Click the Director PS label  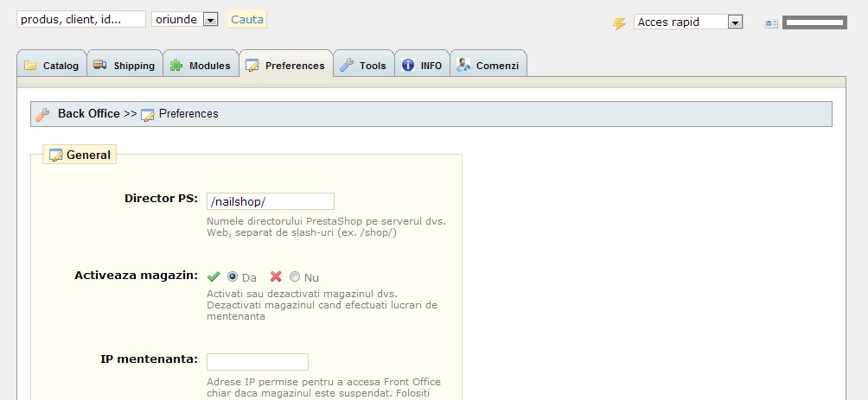click(161, 198)
